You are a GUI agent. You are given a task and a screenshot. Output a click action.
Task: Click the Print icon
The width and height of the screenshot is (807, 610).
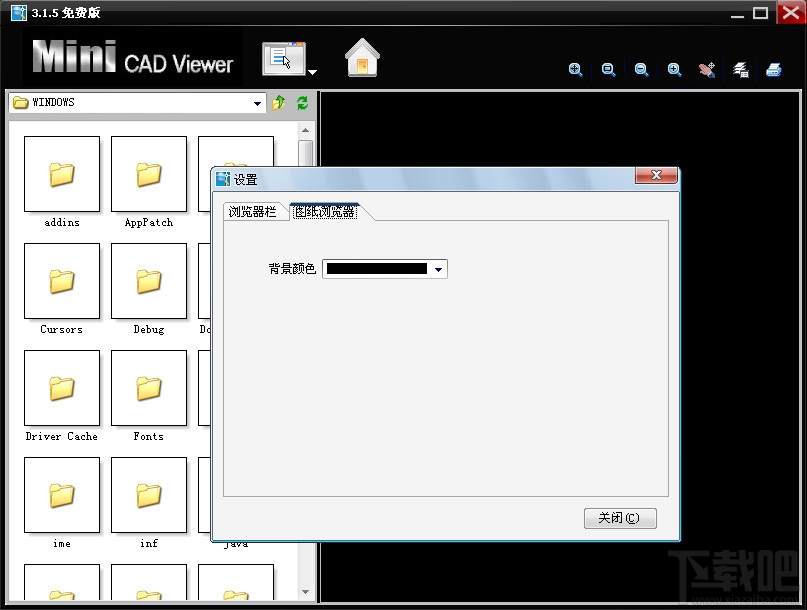[775, 70]
